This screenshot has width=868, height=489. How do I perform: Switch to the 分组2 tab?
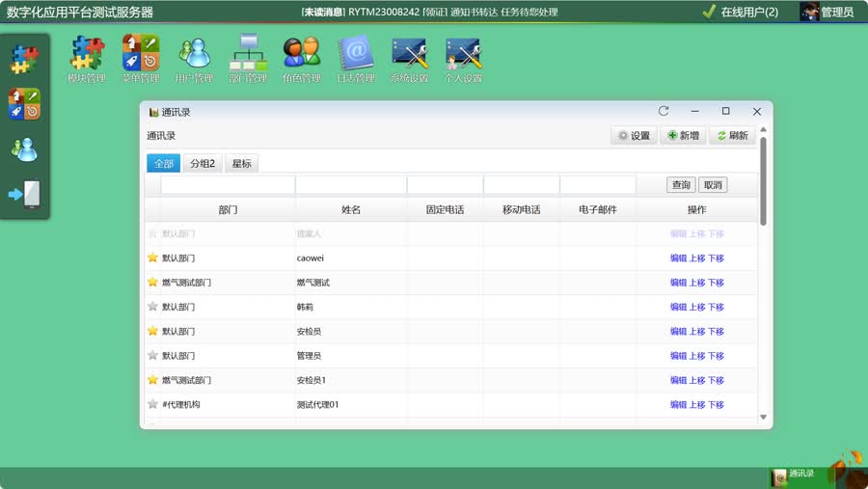(203, 164)
